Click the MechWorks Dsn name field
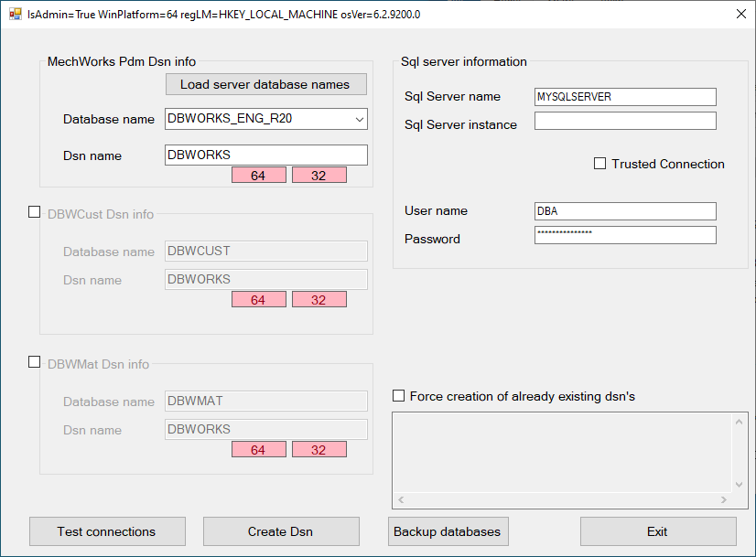756x557 pixels. coord(265,155)
